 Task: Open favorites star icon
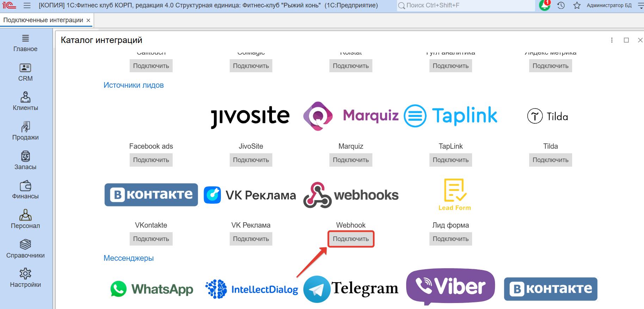coord(577,5)
